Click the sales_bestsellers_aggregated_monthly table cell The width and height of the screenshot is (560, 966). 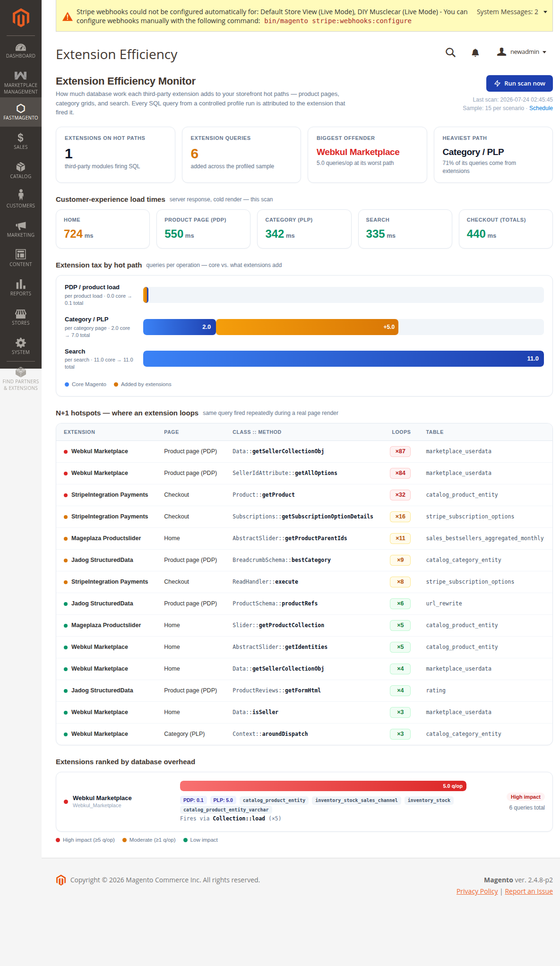pos(485,538)
